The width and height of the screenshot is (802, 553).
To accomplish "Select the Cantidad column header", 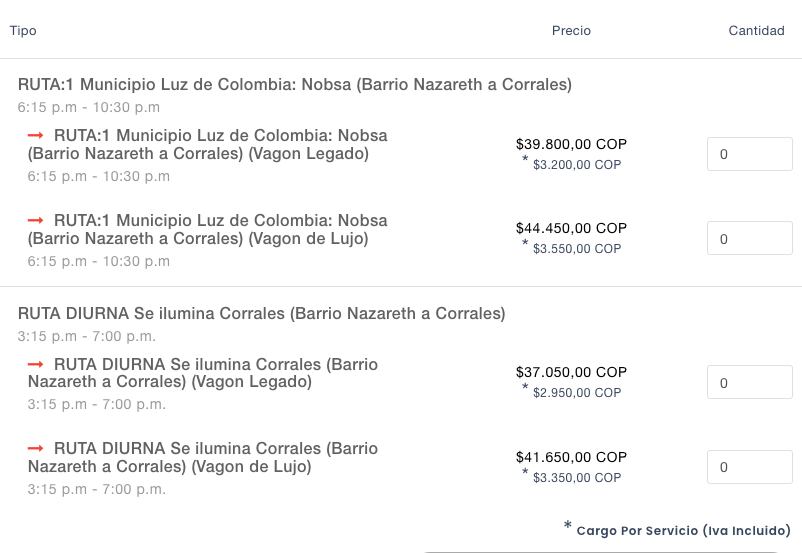I will pos(756,31).
